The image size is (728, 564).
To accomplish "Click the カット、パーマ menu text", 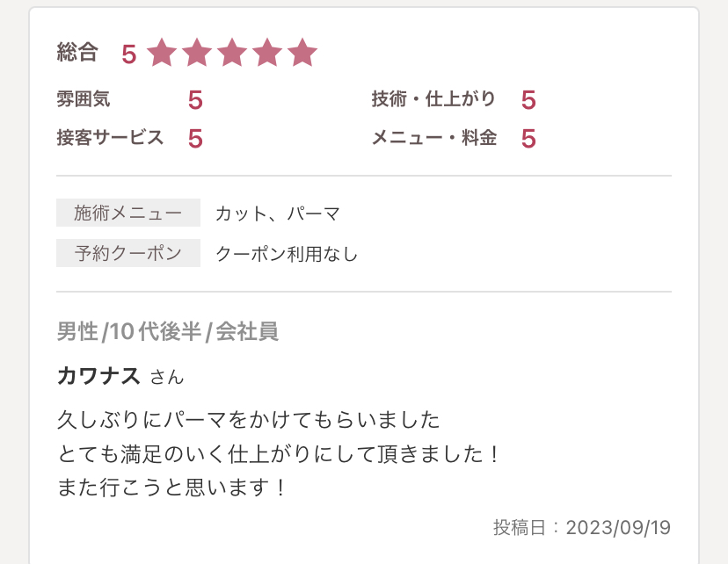I will pos(278,213).
